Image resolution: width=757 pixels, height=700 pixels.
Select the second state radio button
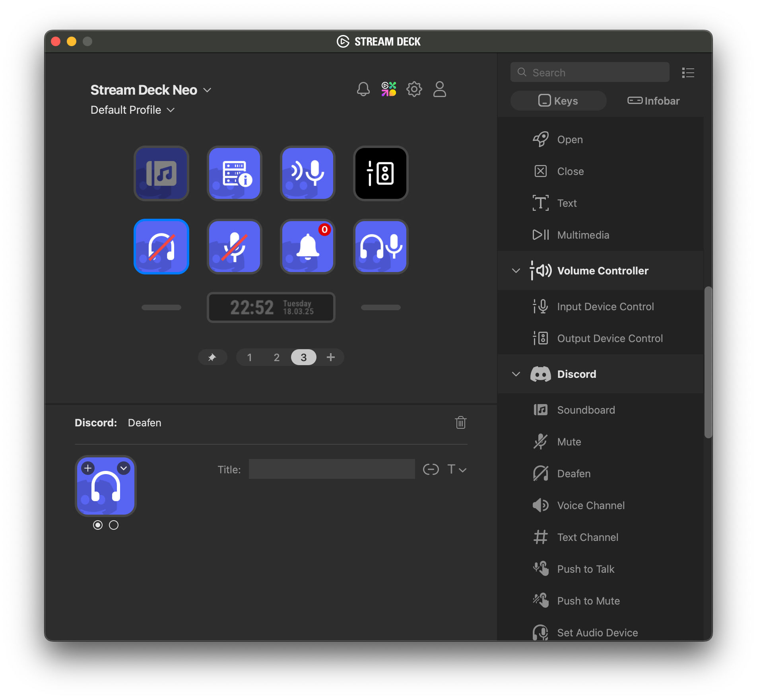tap(114, 525)
